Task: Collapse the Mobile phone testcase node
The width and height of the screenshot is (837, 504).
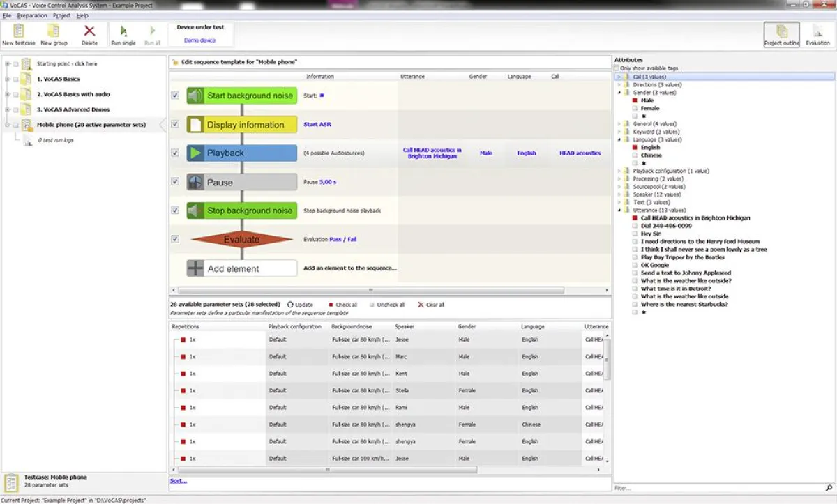Action: click(x=8, y=125)
